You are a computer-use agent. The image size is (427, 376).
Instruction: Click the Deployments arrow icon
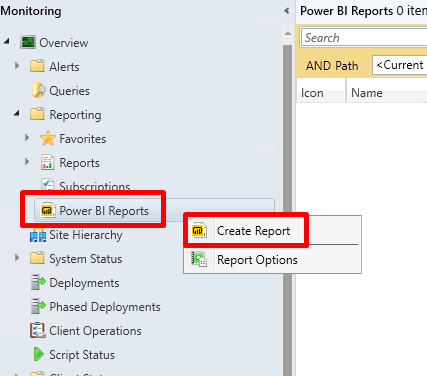[x=38, y=282]
